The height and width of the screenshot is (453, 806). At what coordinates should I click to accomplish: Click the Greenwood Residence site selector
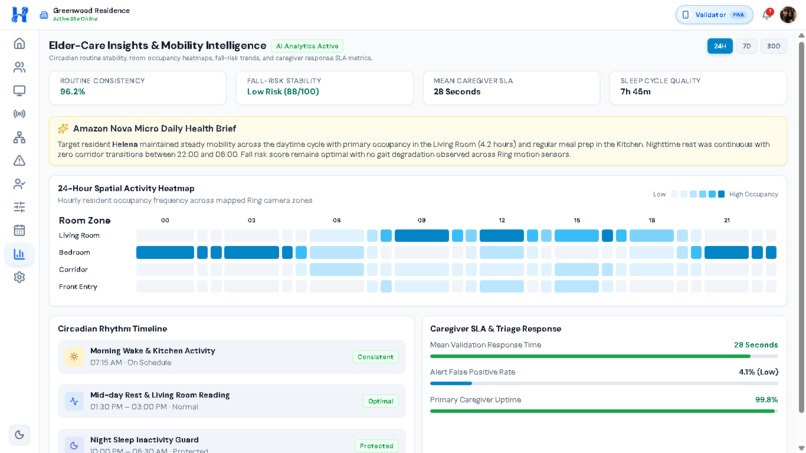(x=85, y=14)
